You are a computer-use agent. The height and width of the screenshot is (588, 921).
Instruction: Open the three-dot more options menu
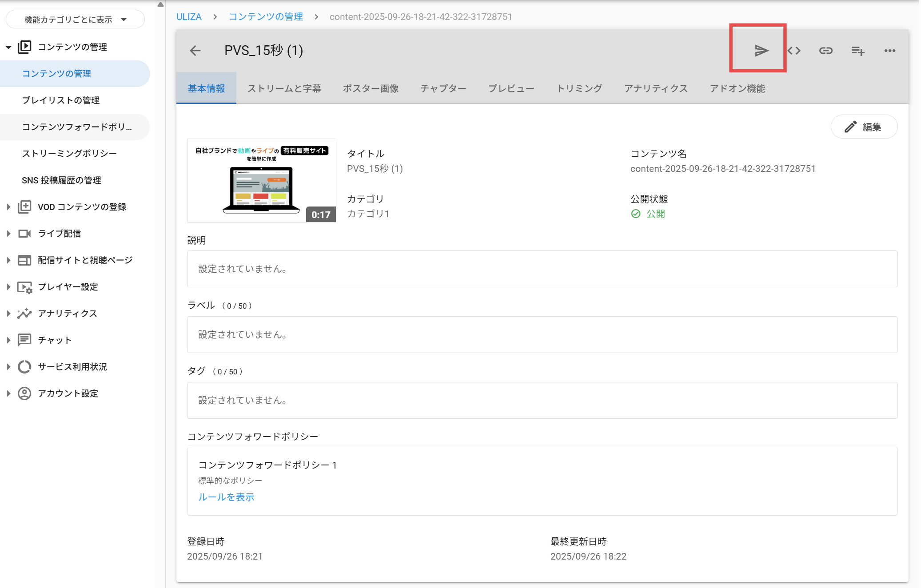[x=889, y=51]
